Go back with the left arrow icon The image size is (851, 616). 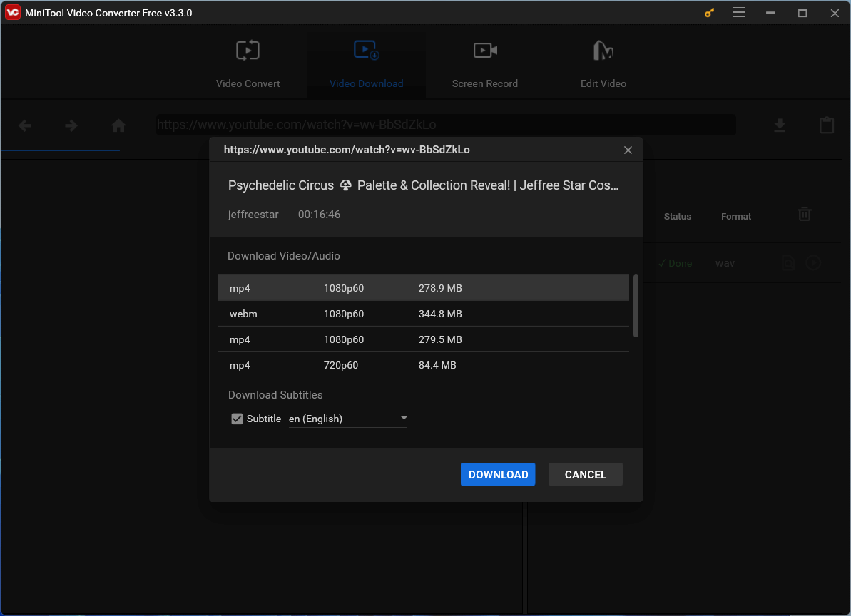(24, 125)
